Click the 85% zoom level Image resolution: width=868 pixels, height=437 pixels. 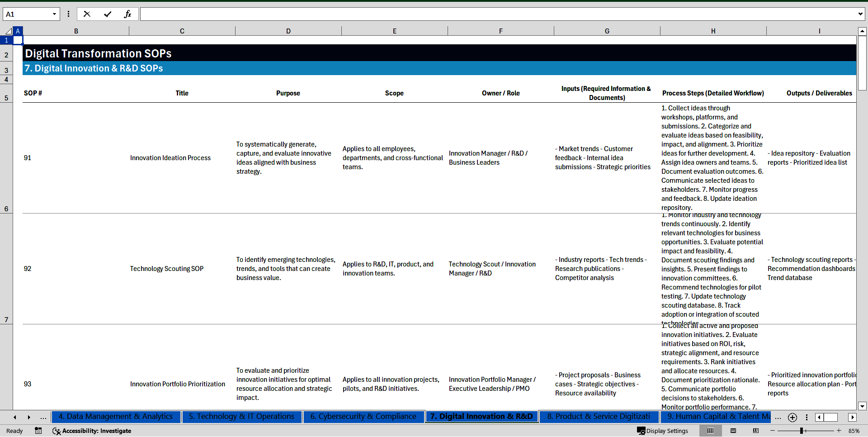pos(854,431)
